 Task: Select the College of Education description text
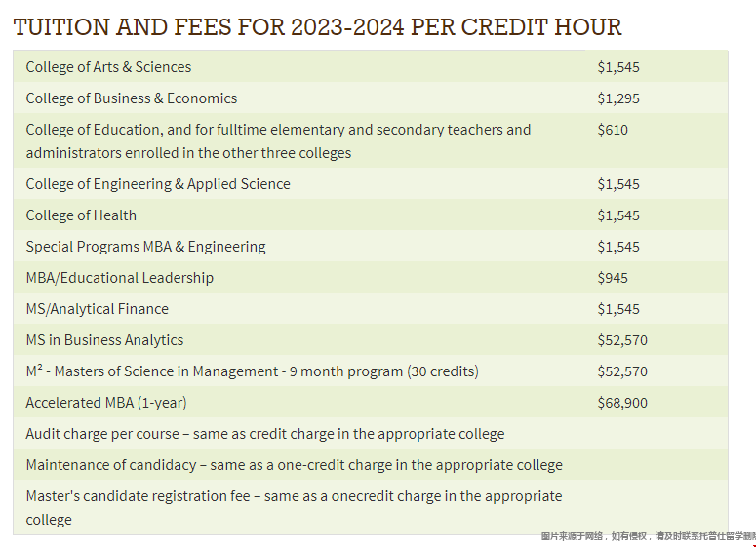coord(278,140)
